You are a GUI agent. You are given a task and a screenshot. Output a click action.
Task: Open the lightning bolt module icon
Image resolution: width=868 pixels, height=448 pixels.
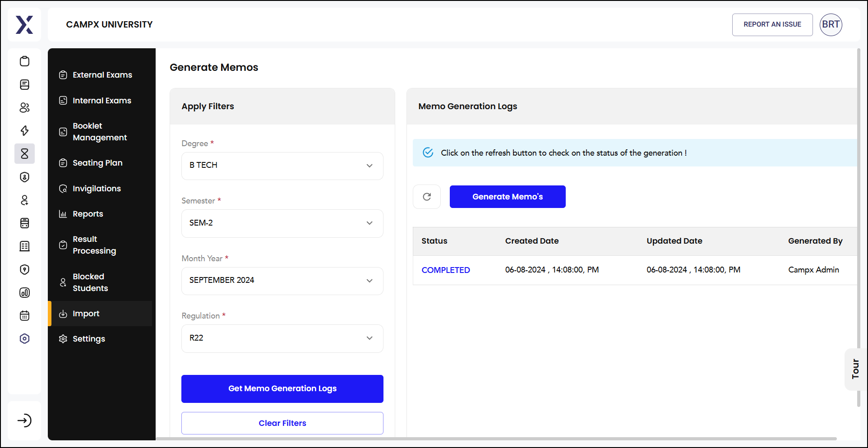coord(25,130)
